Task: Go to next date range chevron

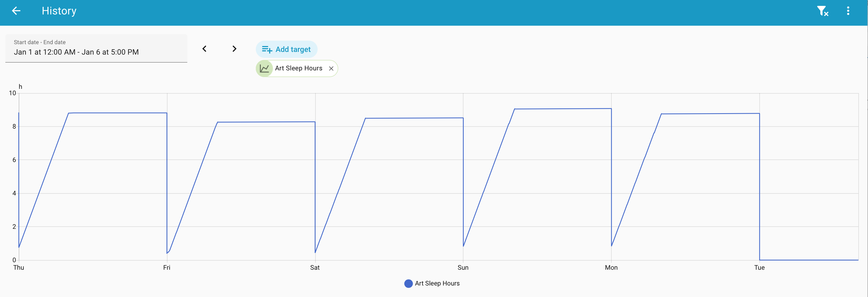Action: pyautogui.click(x=234, y=49)
